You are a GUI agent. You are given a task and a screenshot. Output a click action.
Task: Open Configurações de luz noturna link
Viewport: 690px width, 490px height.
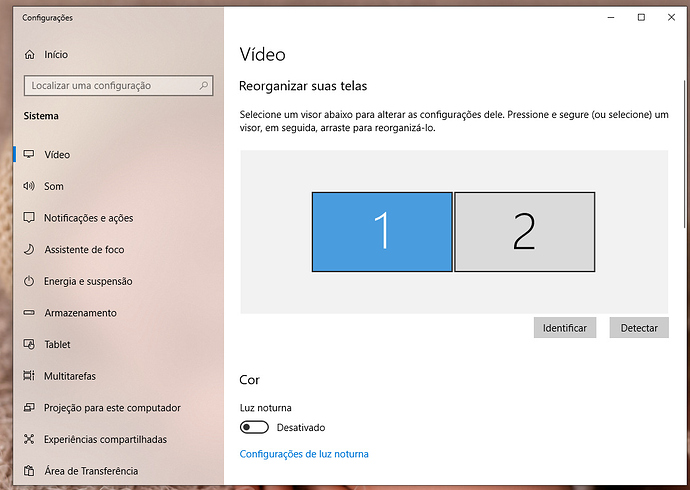point(304,454)
